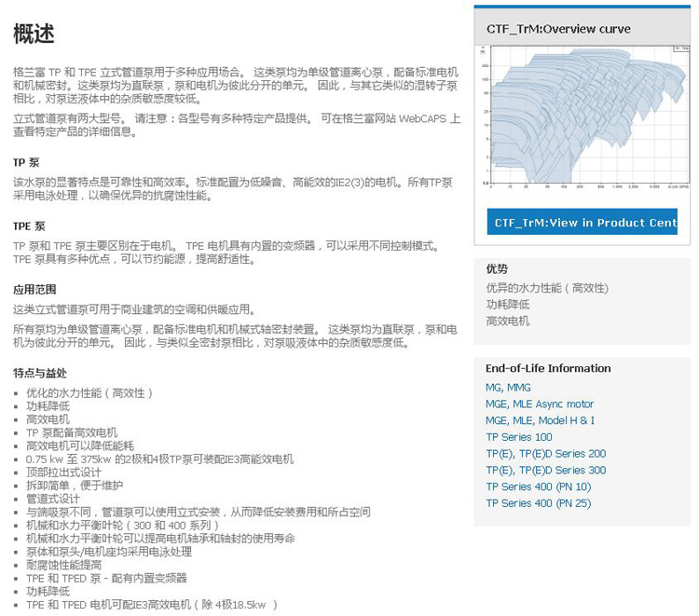699x616 pixels.
Task: Open the MGE, MLE, Model H & I link
Action: click(540, 420)
